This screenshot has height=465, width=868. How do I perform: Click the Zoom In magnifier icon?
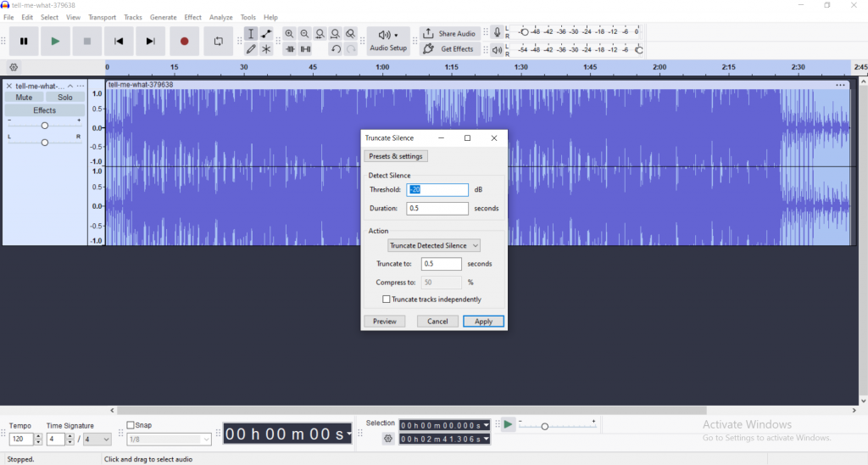pyautogui.click(x=290, y=34)
